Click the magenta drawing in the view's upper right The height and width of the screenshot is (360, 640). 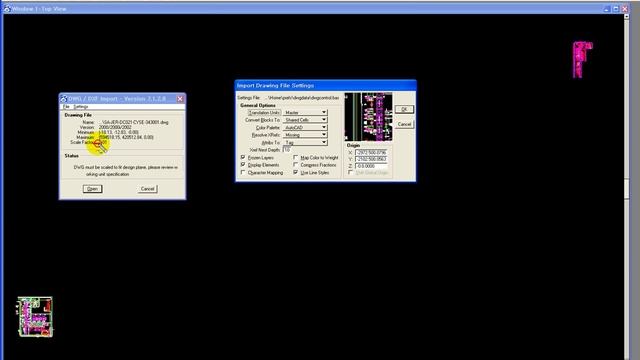tap(582, 59)
